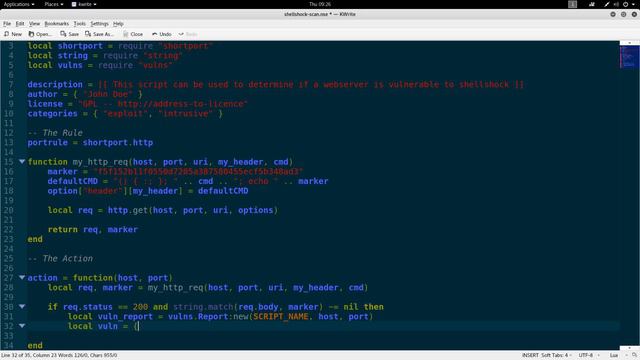
Task: Open the Places menu in top panel
Action: 54,4
